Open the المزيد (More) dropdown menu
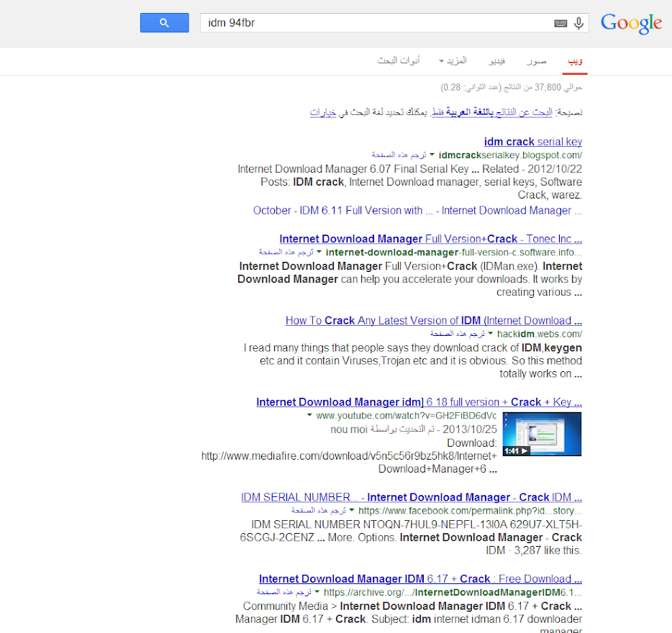This screenshot has height=633, width=672. pos(453,61)
